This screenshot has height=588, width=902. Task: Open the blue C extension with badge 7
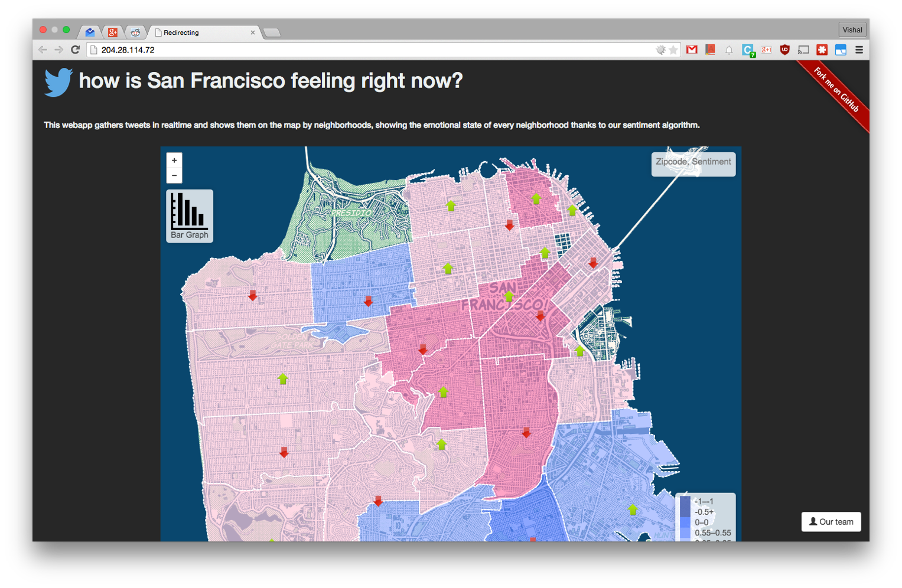click(748, 51)
